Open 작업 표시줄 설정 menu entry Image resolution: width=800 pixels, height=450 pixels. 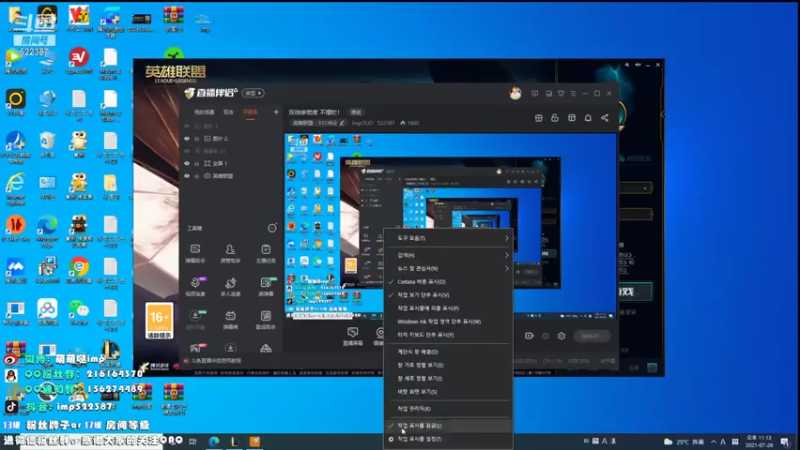448,439
